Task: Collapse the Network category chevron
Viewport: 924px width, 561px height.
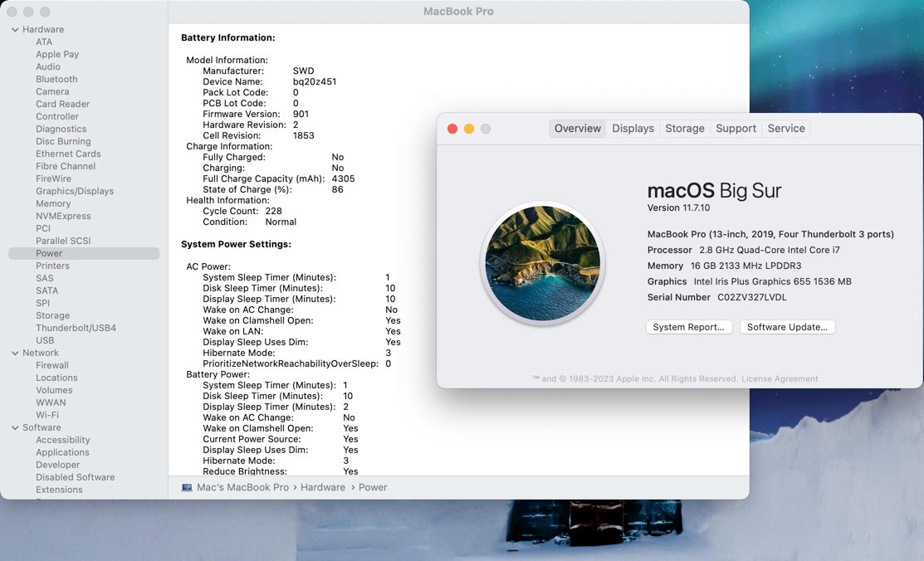Action: 15,354
